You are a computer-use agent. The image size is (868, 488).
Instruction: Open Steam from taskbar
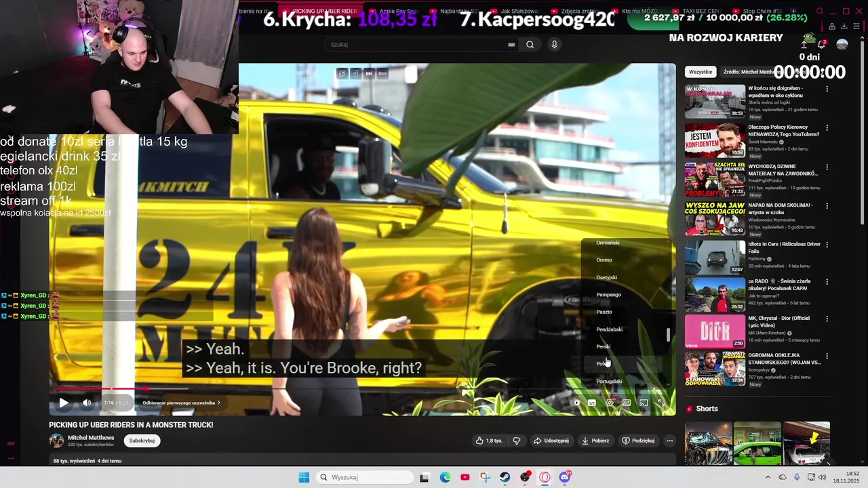point(505,477)
